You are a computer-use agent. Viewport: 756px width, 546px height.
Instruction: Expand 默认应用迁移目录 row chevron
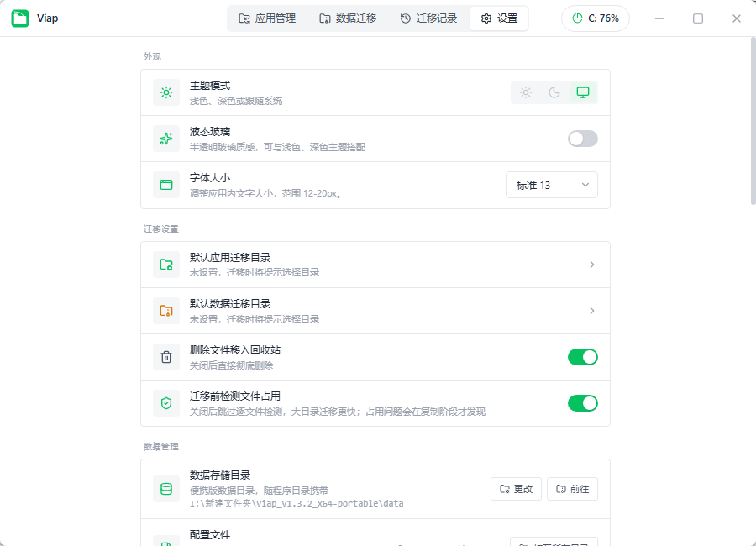pyautogui.click(x=591, y=265)
